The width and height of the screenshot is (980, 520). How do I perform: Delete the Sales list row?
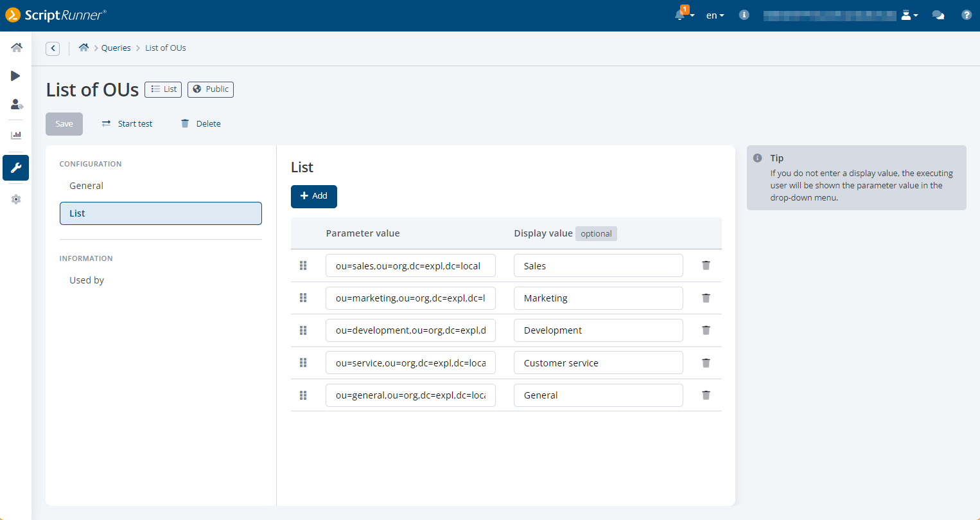click(706, 265)
